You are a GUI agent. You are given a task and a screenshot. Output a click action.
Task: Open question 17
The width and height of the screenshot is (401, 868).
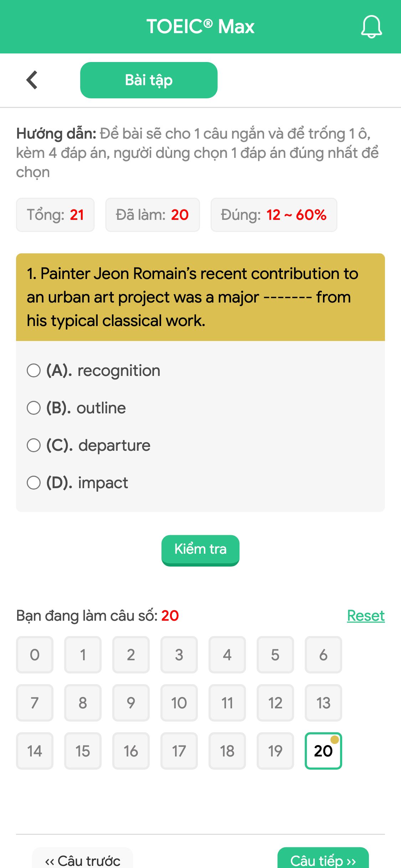179,751
